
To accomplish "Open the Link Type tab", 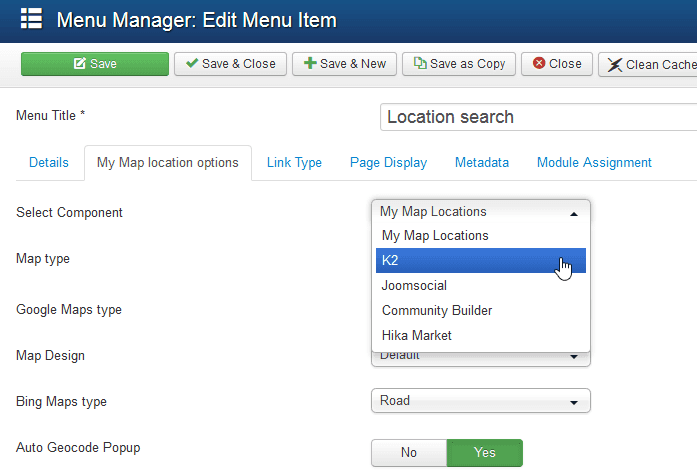I will pos(294,163).
